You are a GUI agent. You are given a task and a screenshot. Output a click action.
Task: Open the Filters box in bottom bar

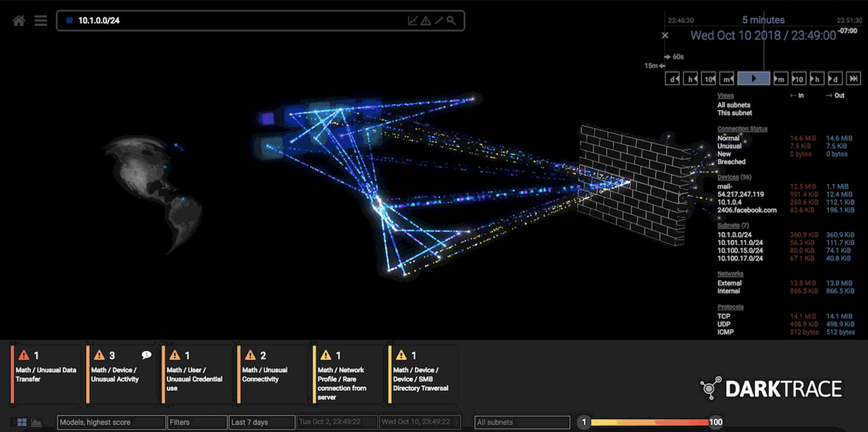click(197, 422)
